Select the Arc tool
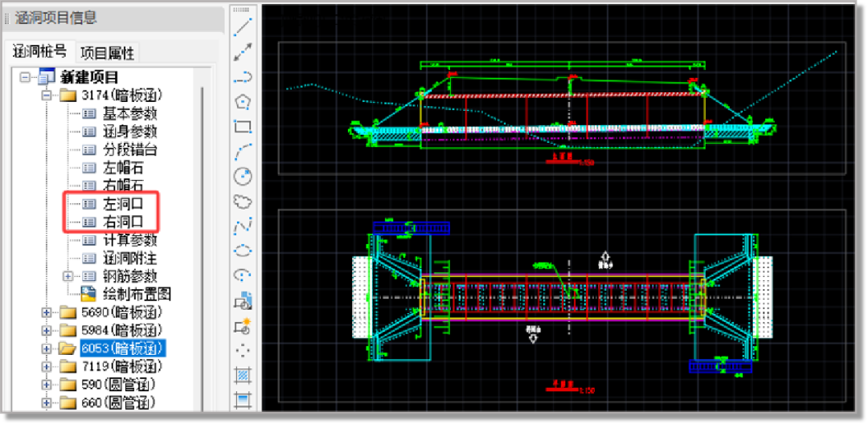The width and height of the screenshot is (868, 424). [243, 151]
